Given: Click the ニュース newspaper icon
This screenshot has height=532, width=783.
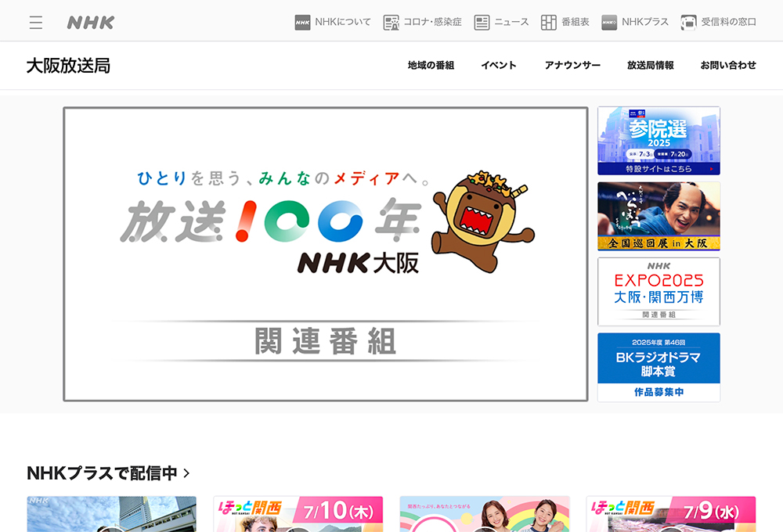Looking at the screenshot, I should coord(482,23).
